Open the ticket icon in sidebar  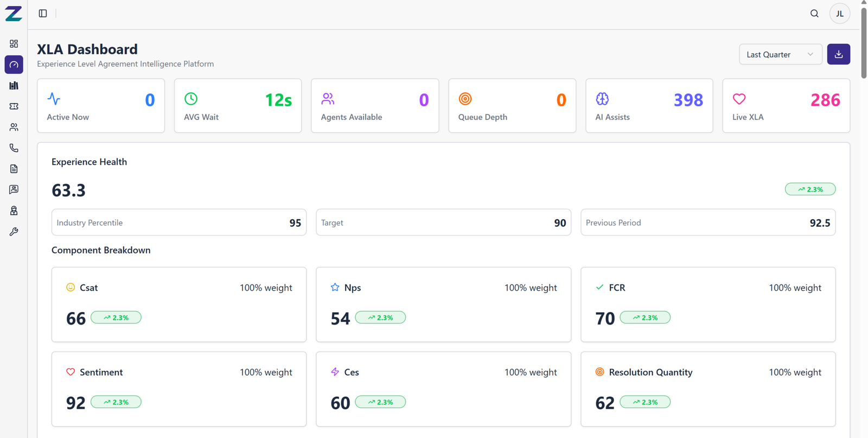[x=14, y=106]
